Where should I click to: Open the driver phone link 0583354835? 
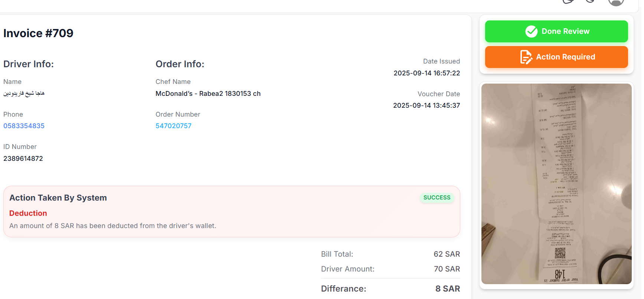click(x=24, y=126)
